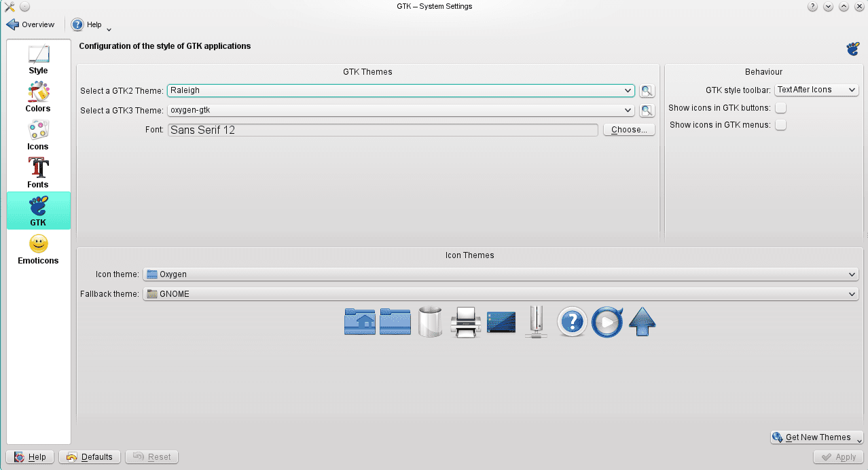Open the Help toolbar menu
This screenshot has width=868, height=470.
(x=91, y=24)
